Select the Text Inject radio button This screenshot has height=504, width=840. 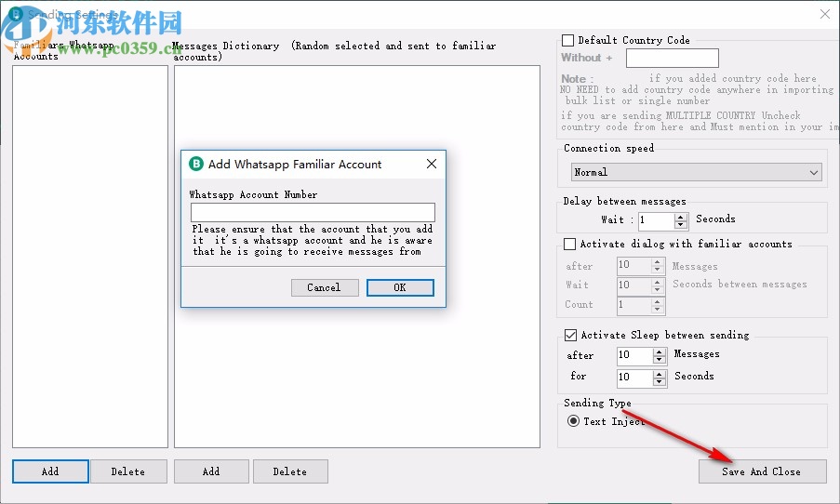(x=573, y=421)
